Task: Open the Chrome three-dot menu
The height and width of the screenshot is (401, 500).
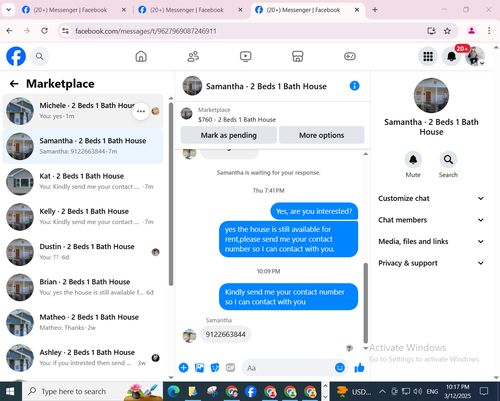Action: [x=489, y=31]
